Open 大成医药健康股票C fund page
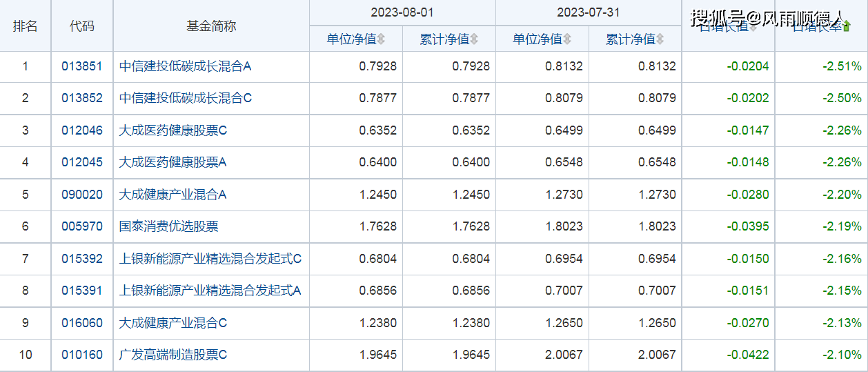 pos(173,130)
